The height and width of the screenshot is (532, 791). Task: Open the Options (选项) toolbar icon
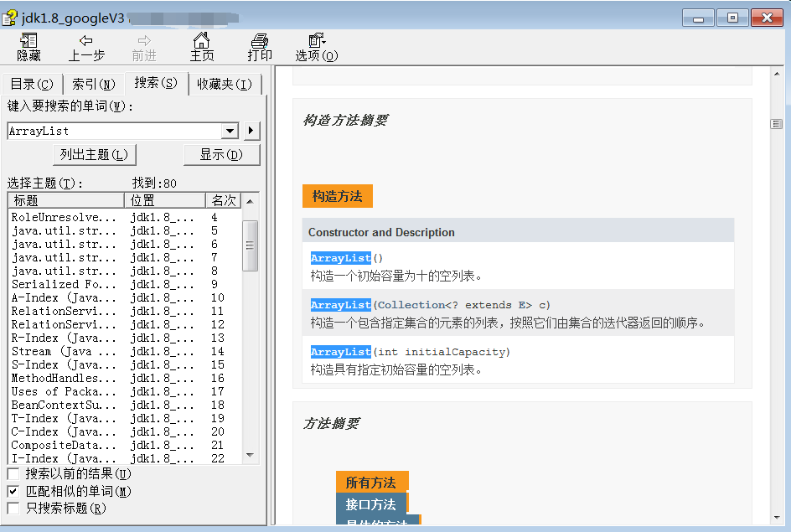(x=317, y=47)
